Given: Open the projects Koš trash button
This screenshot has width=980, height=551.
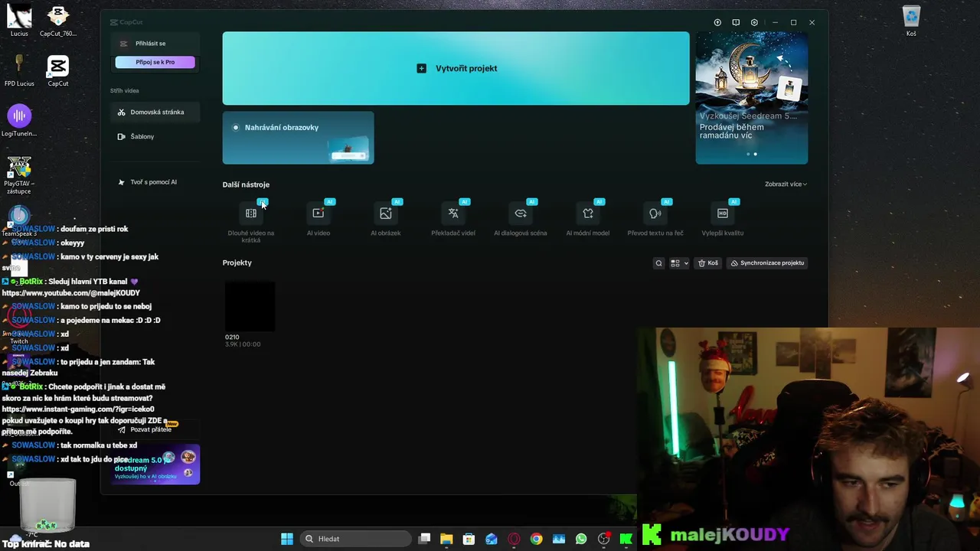Looking at the screenshot, I should [x=708, y=263].
